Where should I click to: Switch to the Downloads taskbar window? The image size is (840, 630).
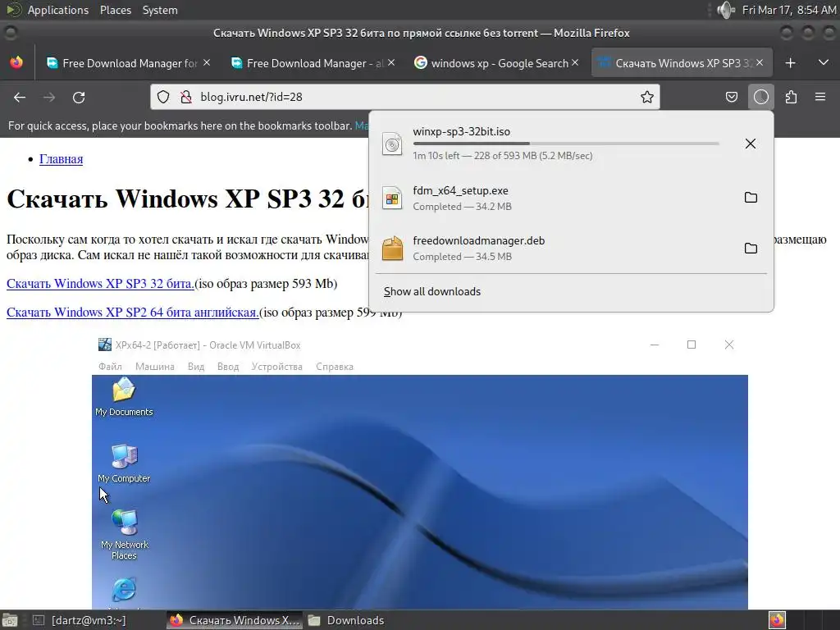coord(346,620)
